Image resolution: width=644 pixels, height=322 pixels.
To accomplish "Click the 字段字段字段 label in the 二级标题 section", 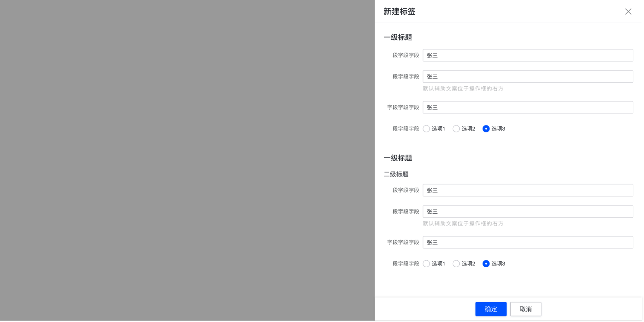I will coord(404,243).
